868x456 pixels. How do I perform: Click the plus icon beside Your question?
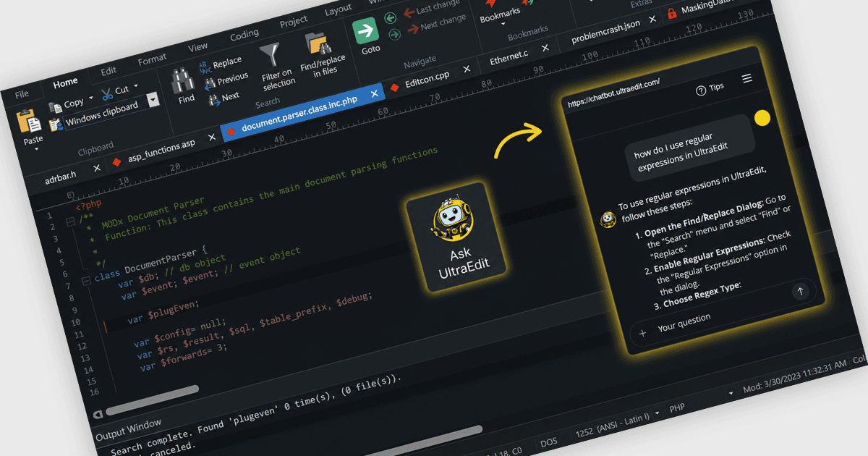click(x=642, y=334)
